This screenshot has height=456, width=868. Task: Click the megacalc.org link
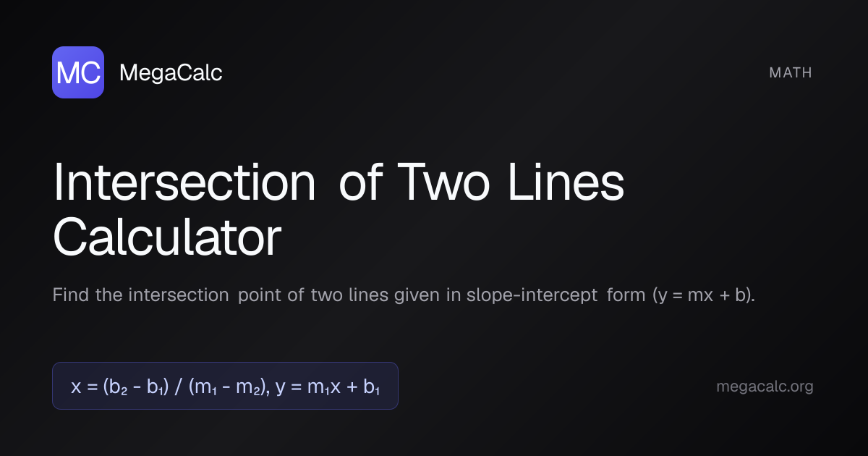pyautogui.click(x=765, y=387)
